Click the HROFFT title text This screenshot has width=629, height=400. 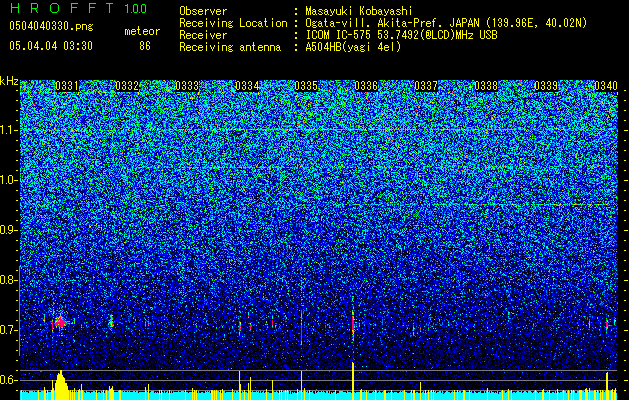tap(63, 8)
